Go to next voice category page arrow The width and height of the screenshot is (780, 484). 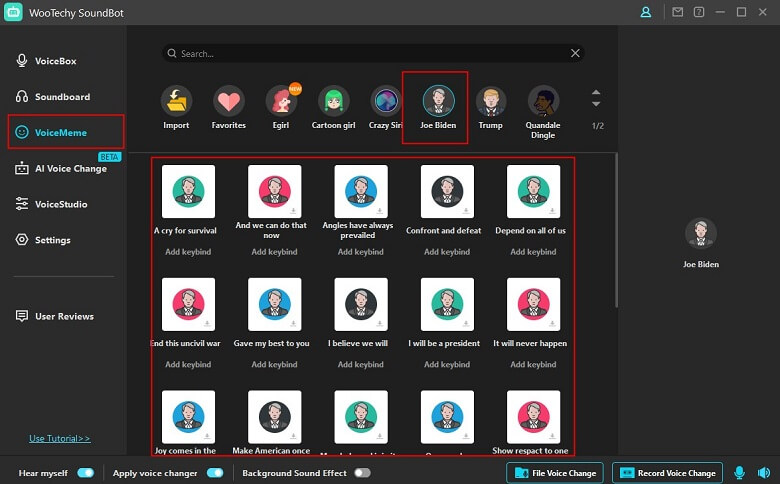pos(597,105)
